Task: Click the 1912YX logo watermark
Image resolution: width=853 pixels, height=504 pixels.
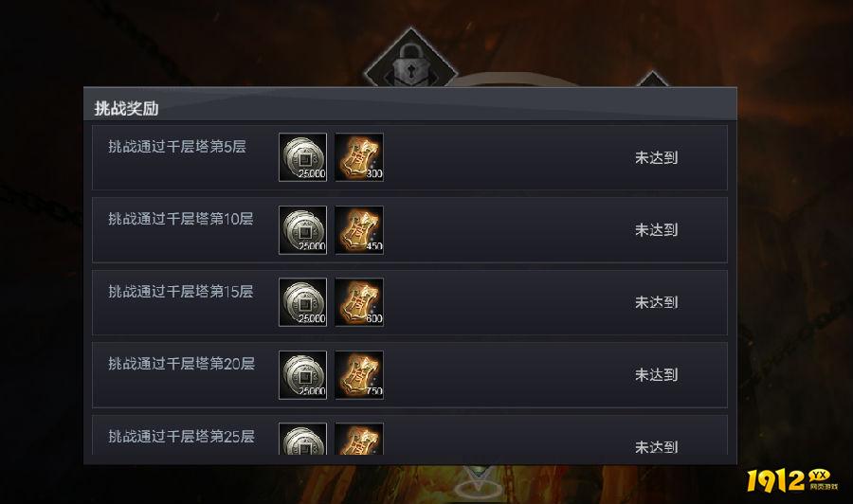Action: tap(792, 480)
